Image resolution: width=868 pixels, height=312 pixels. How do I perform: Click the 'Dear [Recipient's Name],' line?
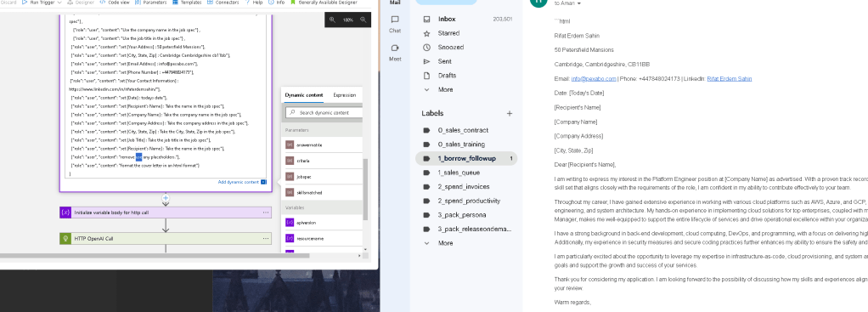coord(585,165)
